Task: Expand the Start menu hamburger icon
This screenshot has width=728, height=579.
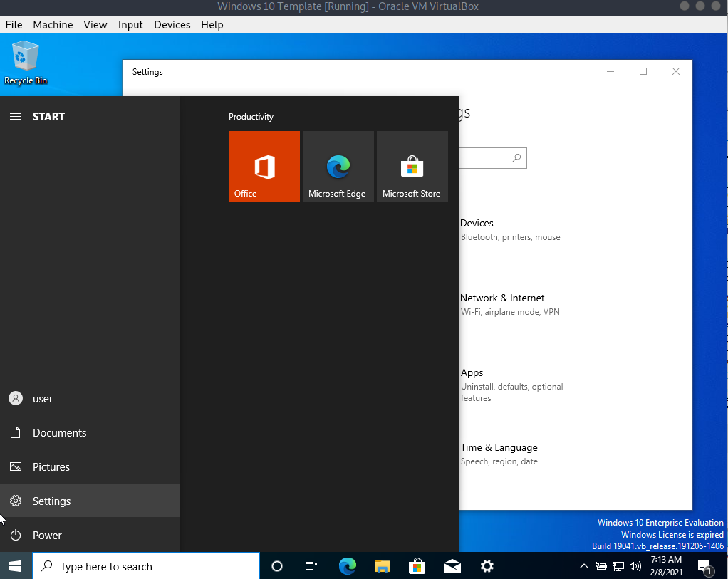Action: (x=16, y=117)
